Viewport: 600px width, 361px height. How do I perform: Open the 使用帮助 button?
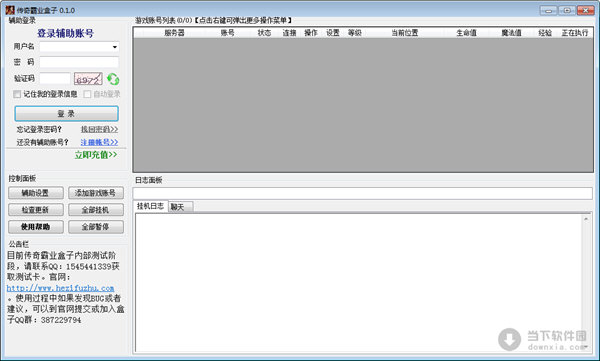[x=36, y=227]
